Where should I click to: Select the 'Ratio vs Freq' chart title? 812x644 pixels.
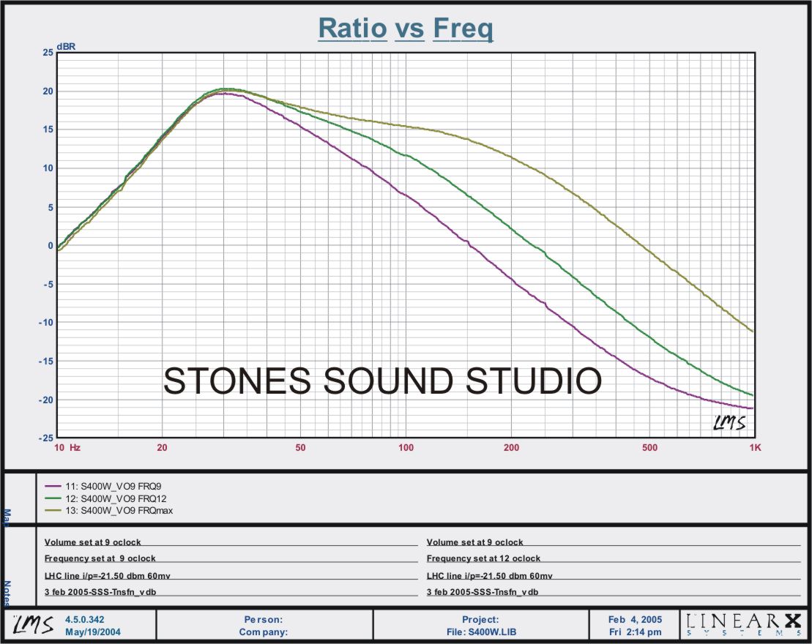(406, 28)
